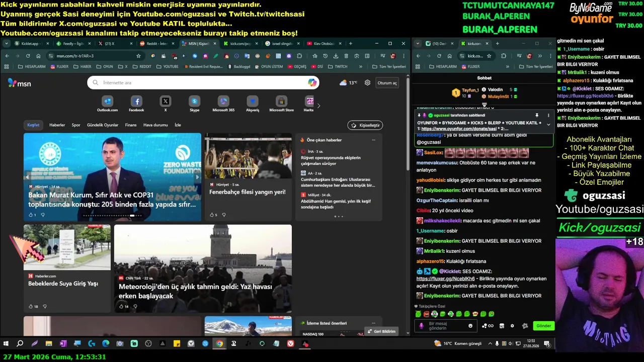Open tab search dropdown in MSN browser window
644x362 pixels.
[7, 44]
